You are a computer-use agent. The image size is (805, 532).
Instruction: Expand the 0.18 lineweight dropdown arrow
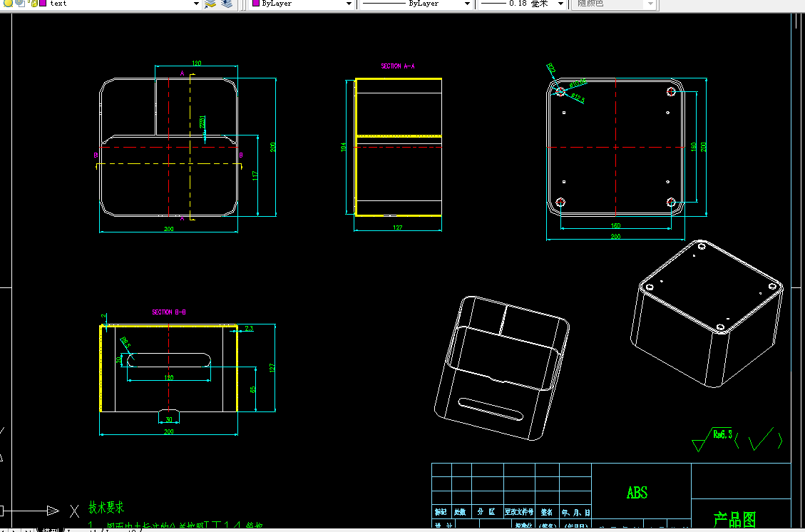[560, 4]
